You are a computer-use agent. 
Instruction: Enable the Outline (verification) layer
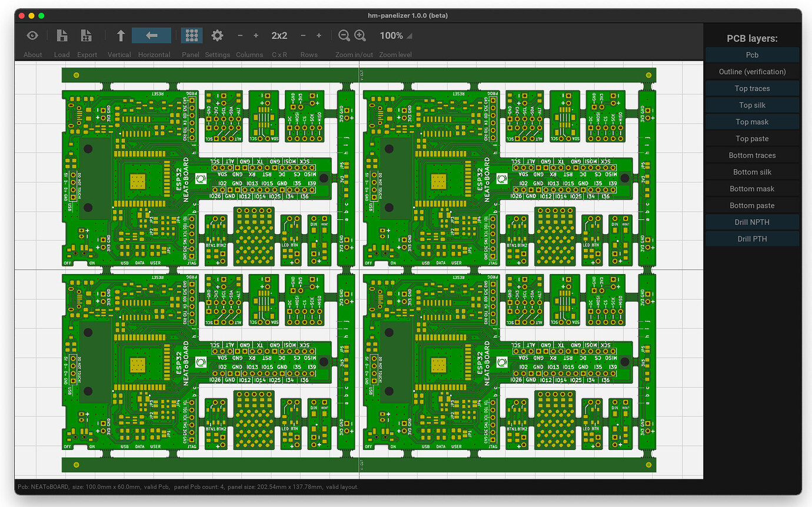752,72
